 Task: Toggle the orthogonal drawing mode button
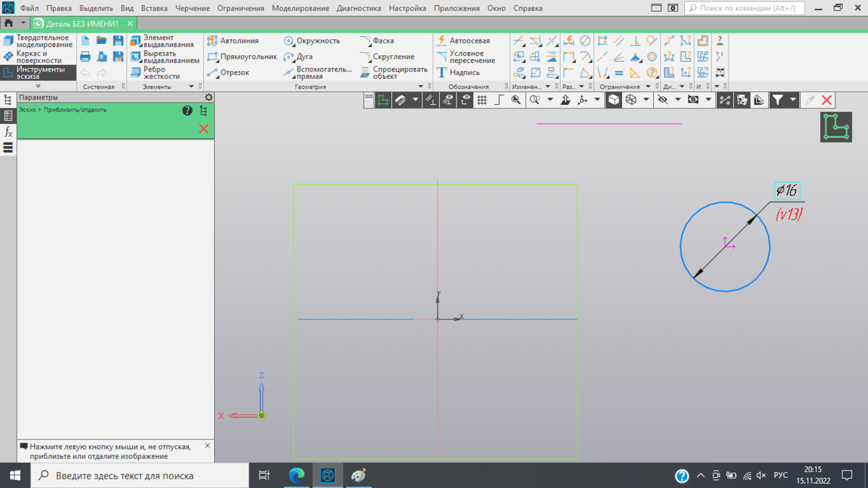click(x=498, y=100)
